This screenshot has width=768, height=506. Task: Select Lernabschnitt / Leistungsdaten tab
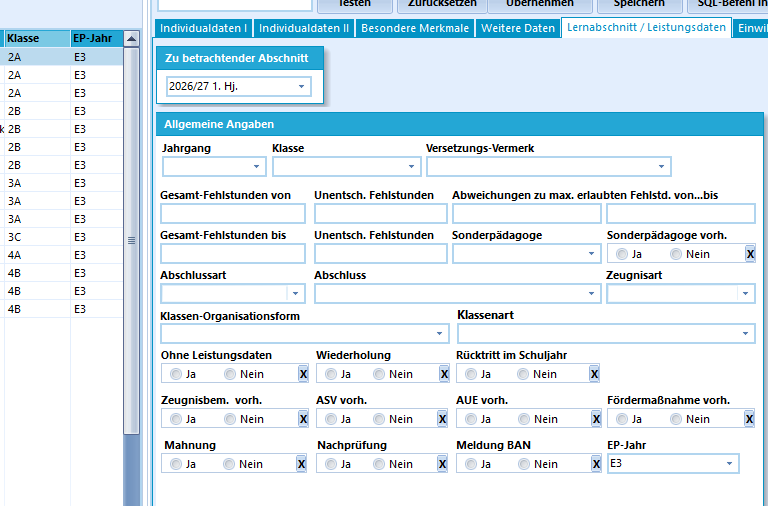(x=646, y=27)
